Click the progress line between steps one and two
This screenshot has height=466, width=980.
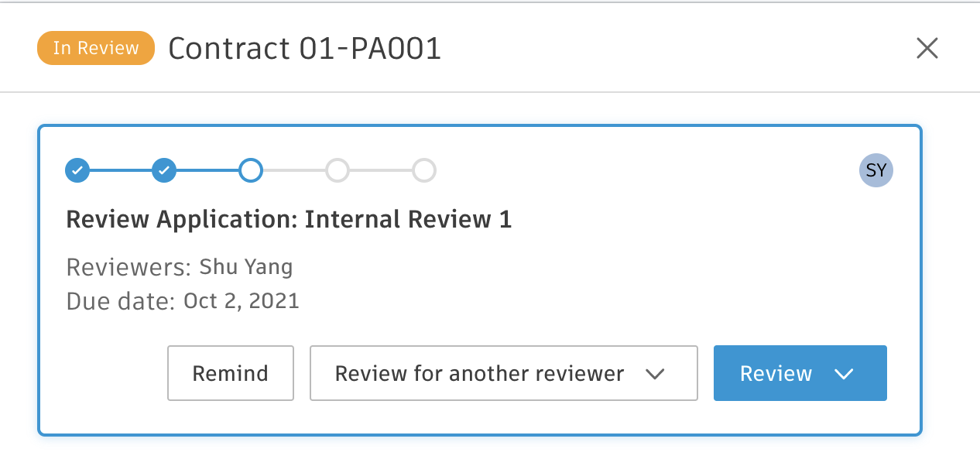pos(121,170)
